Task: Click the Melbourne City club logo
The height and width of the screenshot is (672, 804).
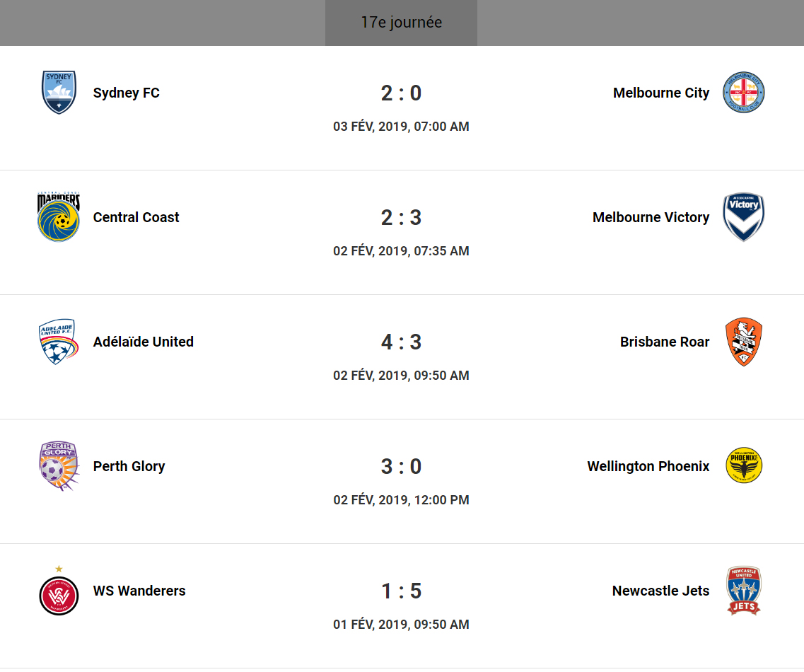Action: click(x=743, y=93)
